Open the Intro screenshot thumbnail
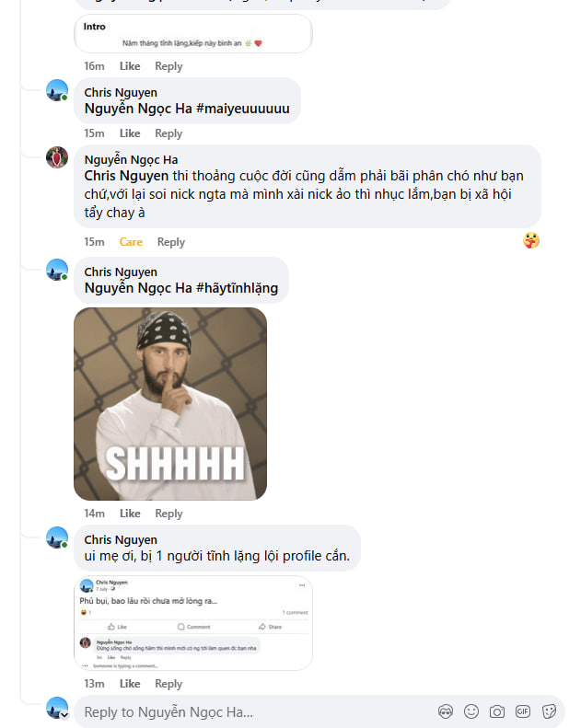Image resolution: width=569 pixels, height=728 pixels. [193, 34]
